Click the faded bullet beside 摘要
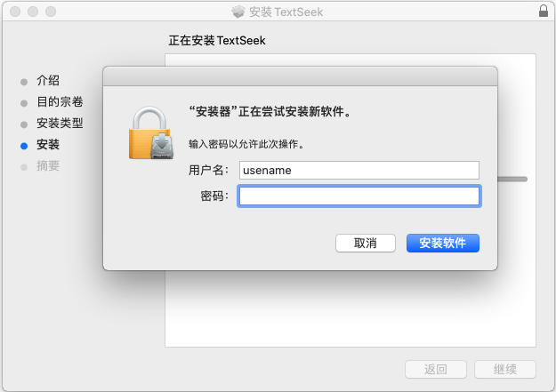This screenshot has height=392, width=556. [x=24, y=167]
